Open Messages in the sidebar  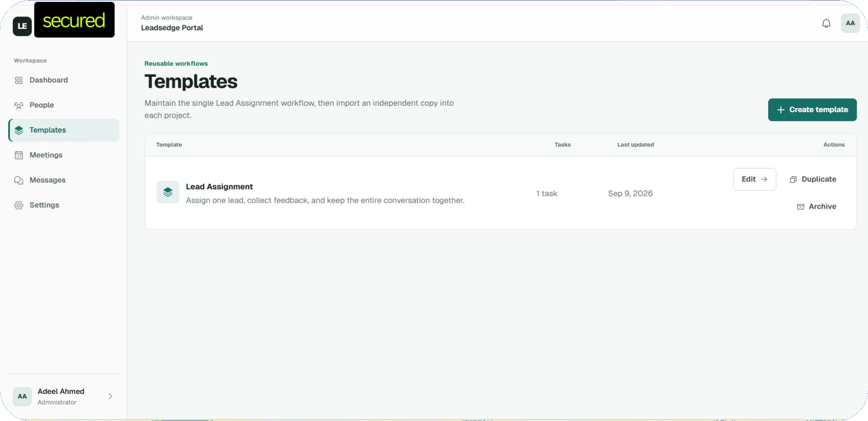coord(64,180)
